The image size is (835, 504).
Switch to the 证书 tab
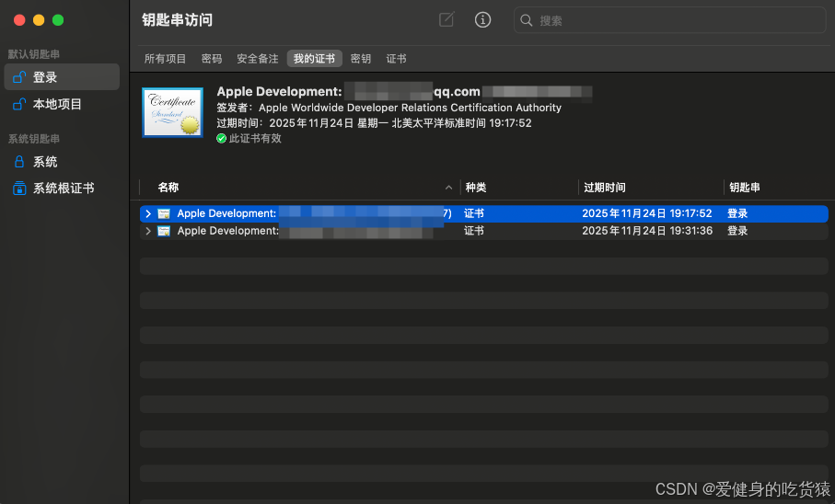[396, 59]
